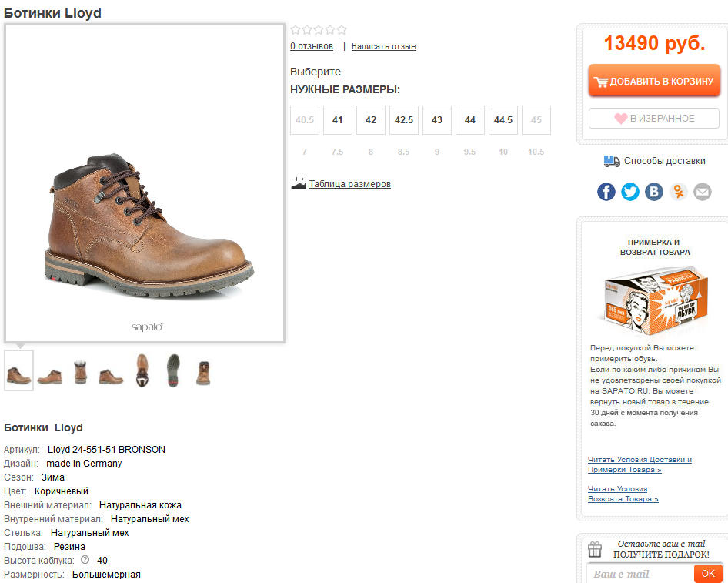
Task: Open the '0 отзывов' reviews link
Action: (x=312, y=46)
